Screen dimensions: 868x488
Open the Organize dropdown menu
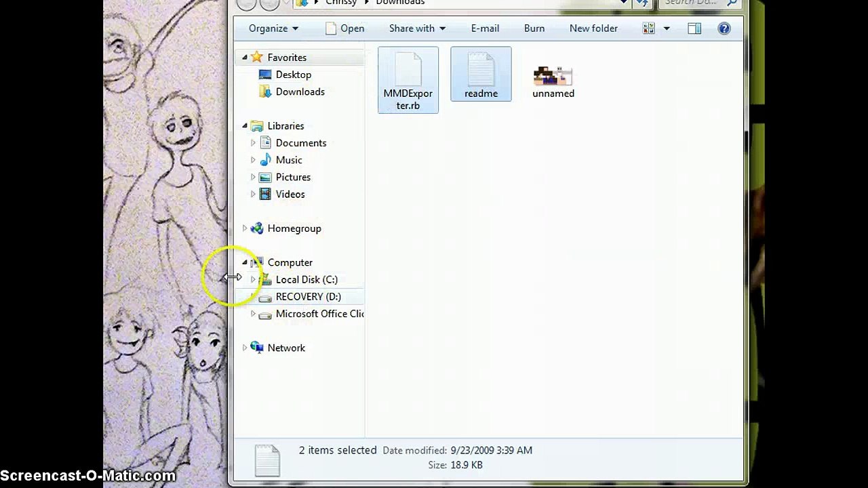(273, 28)
